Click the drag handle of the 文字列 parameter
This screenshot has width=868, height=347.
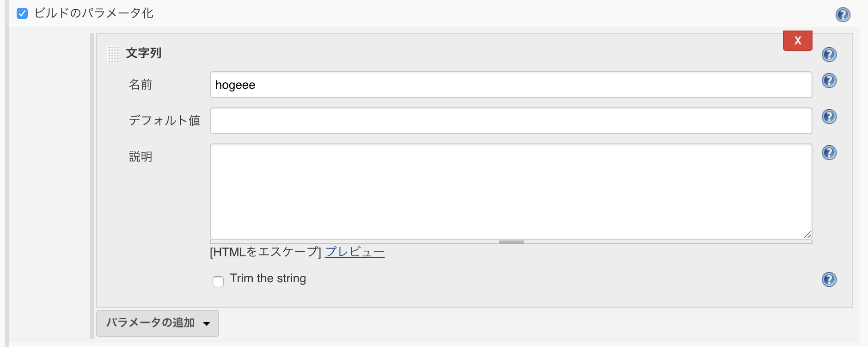pos(113,53)
